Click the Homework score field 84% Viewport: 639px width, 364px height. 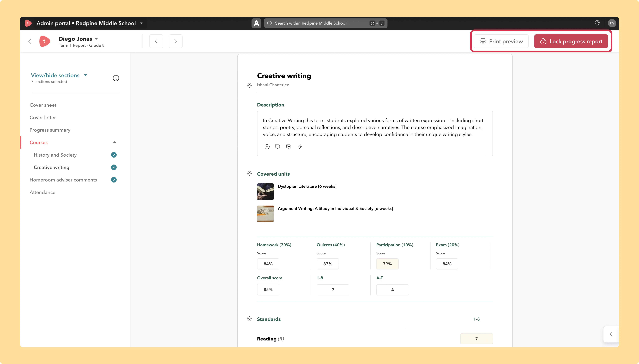pyautogui.click(x=268, y=264)
